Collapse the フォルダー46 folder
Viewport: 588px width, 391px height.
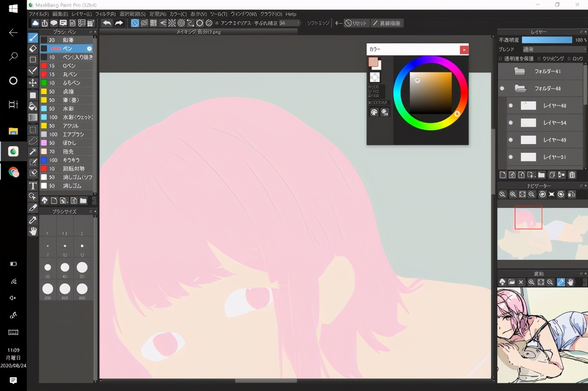[520, 88]
